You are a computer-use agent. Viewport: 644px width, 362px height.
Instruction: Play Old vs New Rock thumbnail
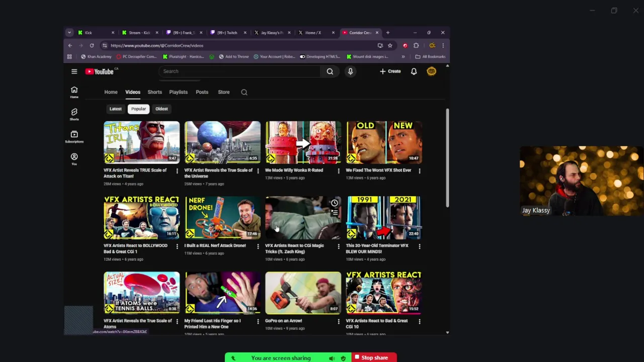point(384,143)
